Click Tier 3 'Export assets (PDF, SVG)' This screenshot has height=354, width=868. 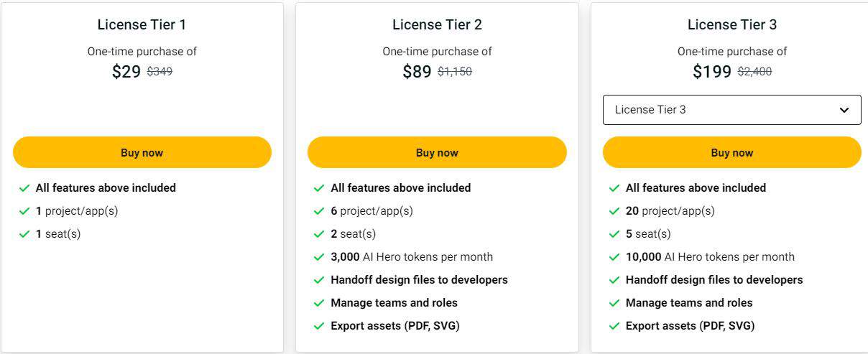(690, 326)
